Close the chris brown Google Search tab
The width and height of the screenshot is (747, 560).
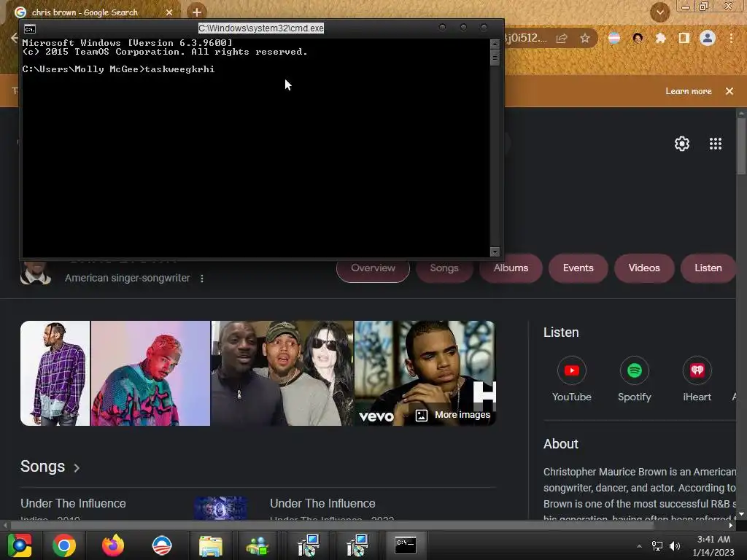(x=169, y=12)
